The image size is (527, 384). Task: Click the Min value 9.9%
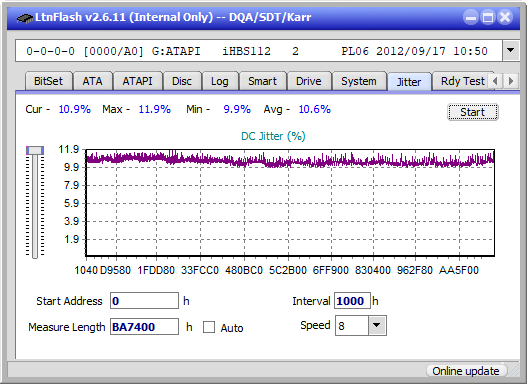click(x=237, y=110)
